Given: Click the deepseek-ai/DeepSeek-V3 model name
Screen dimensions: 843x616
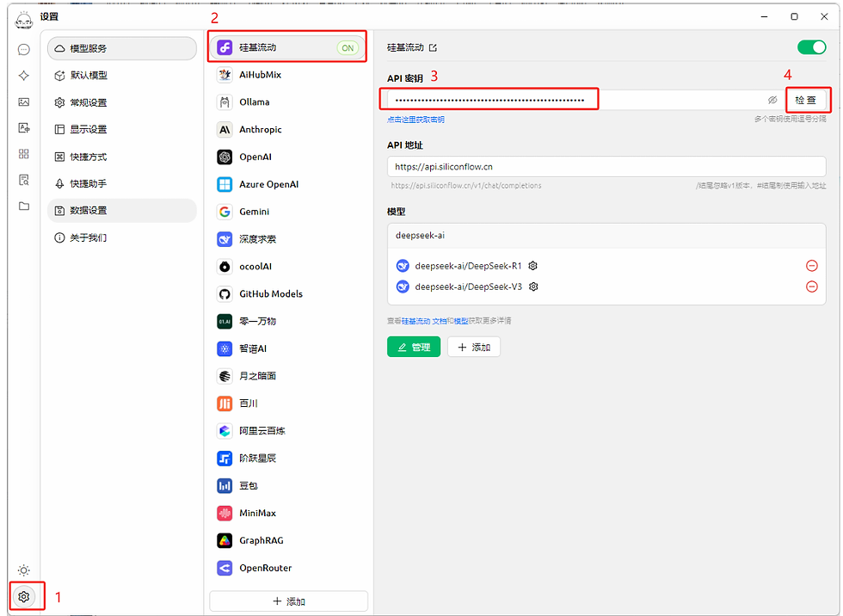Looking at the screenshot, I should coord(468,286).
